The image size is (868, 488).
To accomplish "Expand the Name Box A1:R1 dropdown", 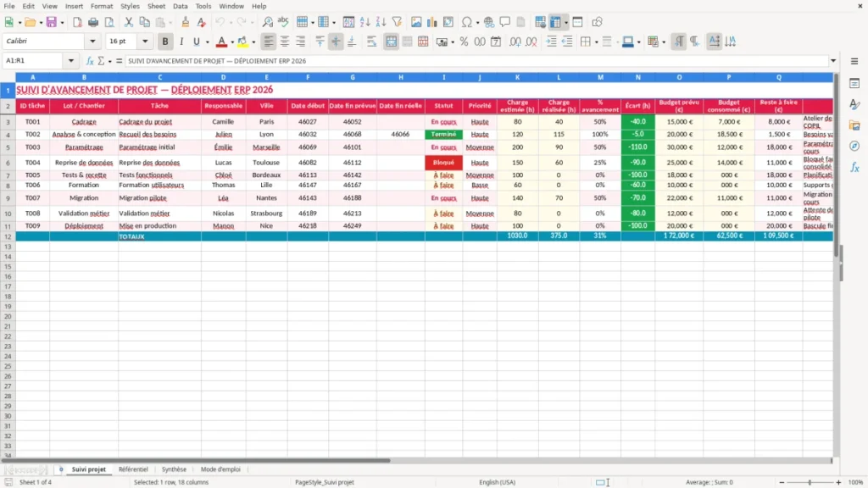I will [x=71, y=61].
